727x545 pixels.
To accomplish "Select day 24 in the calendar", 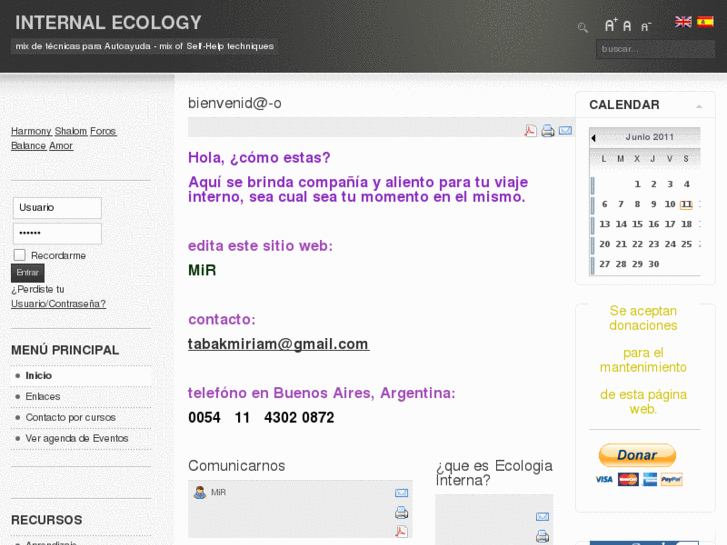I will point(670,244).
